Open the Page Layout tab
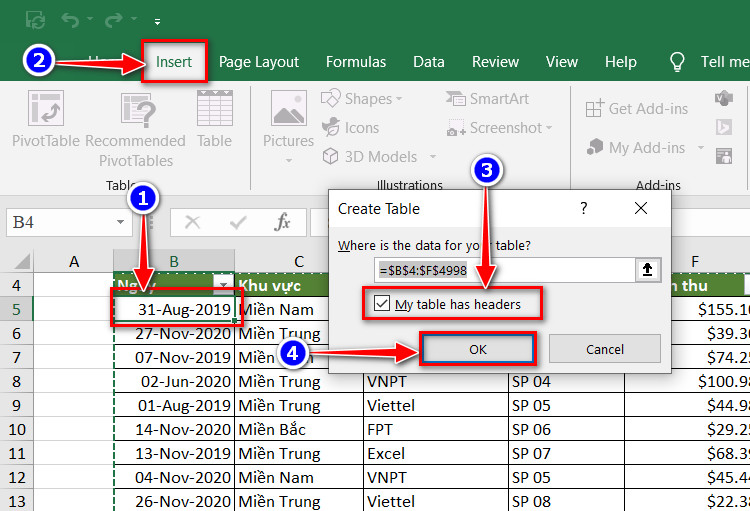This screenshot has height=511, width=750. point(259,62)
